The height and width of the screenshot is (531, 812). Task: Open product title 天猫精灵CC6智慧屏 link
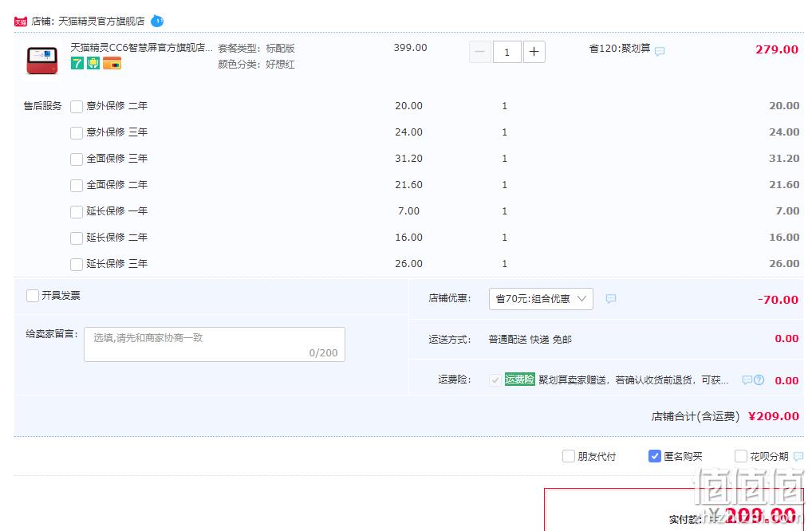point(141,48)
